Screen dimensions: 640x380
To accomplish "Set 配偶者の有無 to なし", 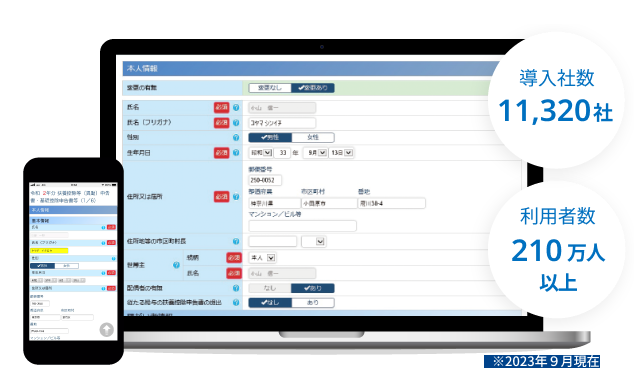I will [x=270, y=288].
